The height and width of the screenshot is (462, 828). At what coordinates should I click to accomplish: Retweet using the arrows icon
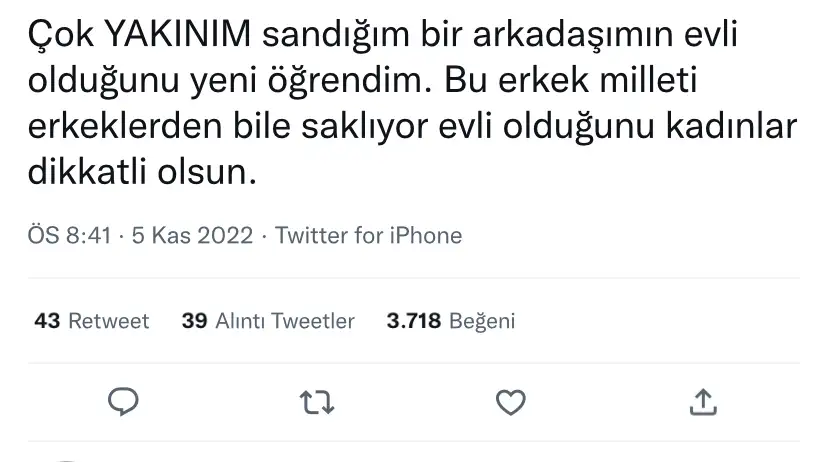coord(317,402)
